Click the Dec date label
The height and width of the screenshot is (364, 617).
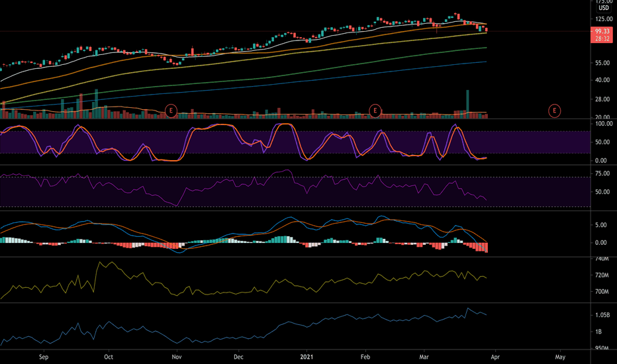pos(238,357)
